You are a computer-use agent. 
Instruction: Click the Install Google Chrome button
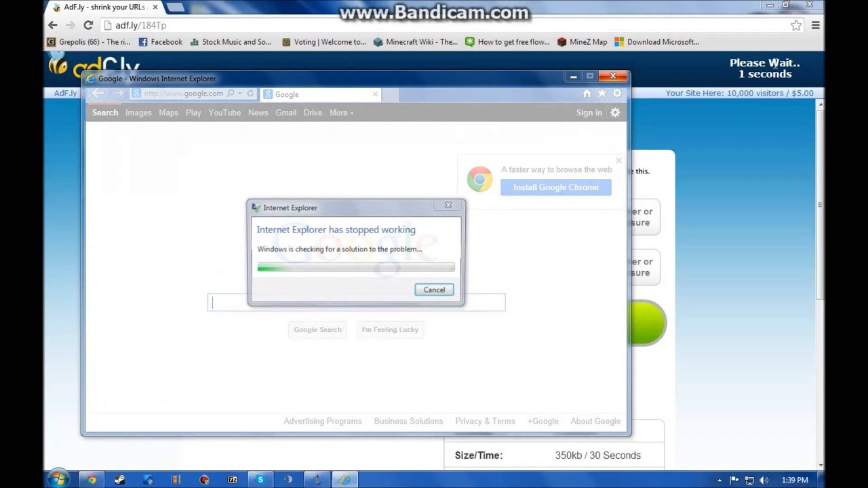pyautogui.click(x=556, y=187)
